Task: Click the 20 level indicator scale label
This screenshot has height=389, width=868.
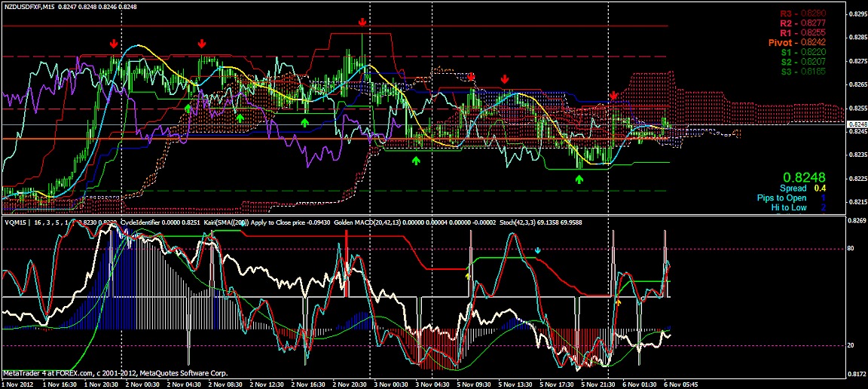Action: pos(851,345)
